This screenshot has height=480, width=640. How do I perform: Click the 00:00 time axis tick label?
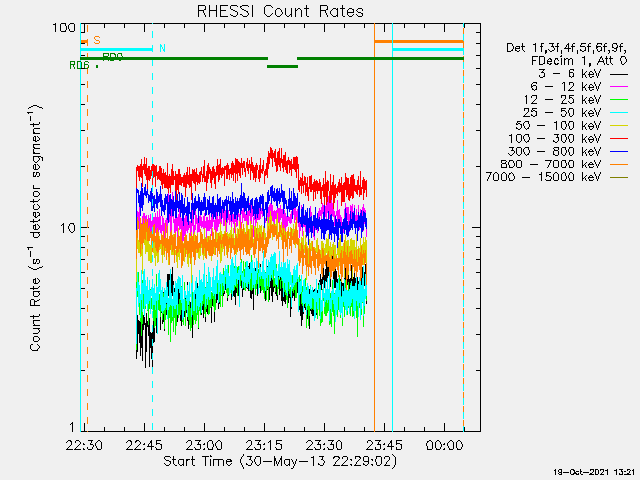[x=443, y=444]
